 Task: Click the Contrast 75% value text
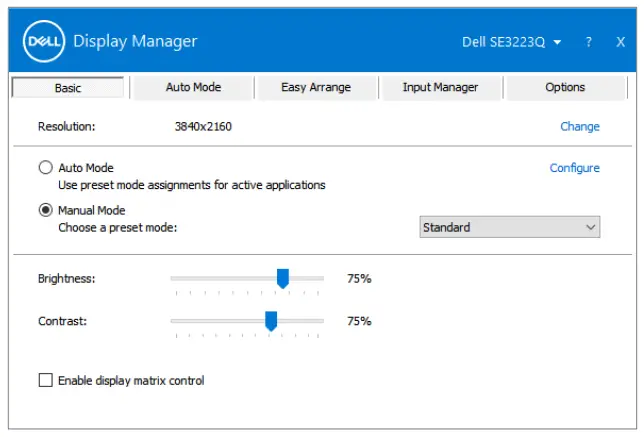tap(359, 321)
